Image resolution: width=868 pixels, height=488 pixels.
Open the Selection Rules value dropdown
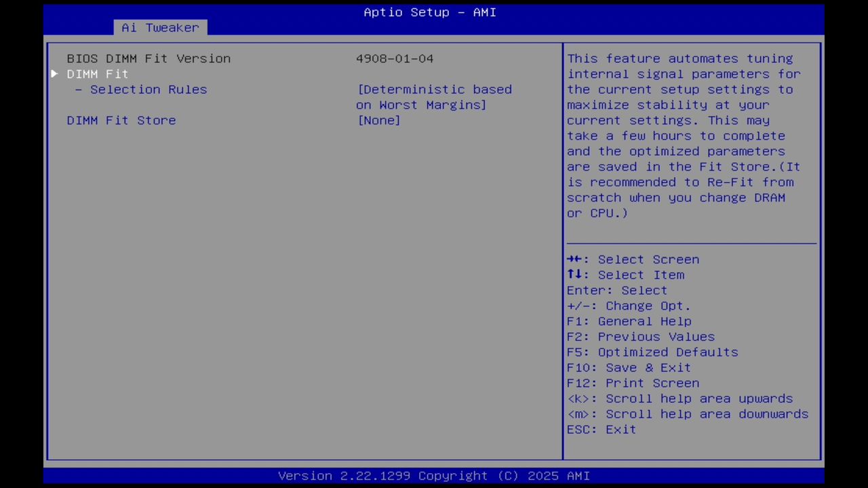click(435, 97)
